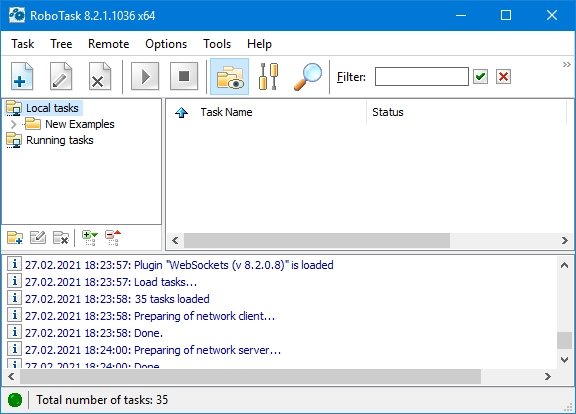Open the Help menu
Viewport: 576px width, 414px height.
coord(259,44)
